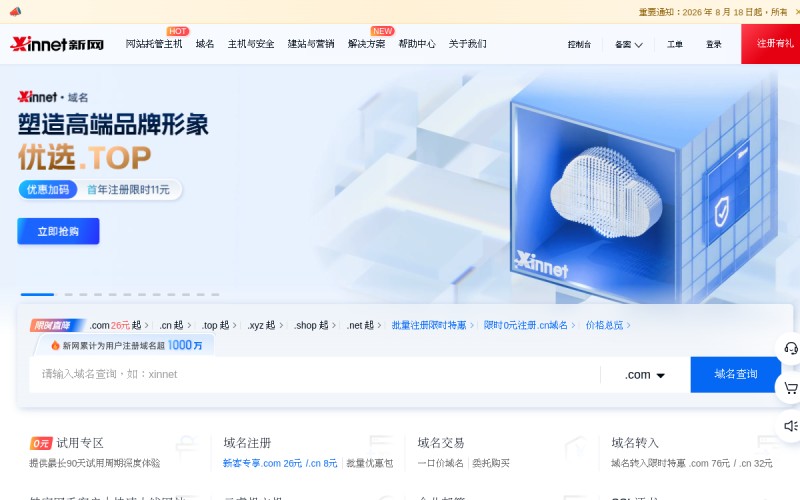The width and height of the screenshot is (800, 500).
Task: Open 限时0元注册.cn域名 link
Action: (529, 326)
